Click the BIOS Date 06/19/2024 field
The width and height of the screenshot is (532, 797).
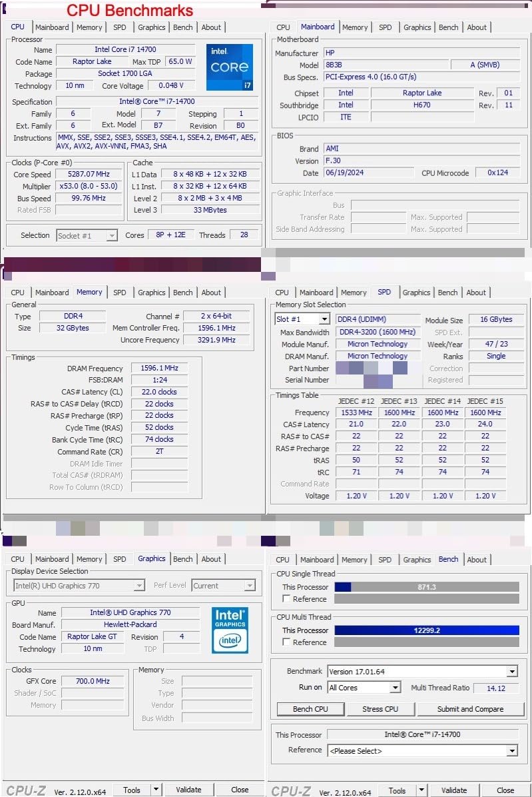369,173
